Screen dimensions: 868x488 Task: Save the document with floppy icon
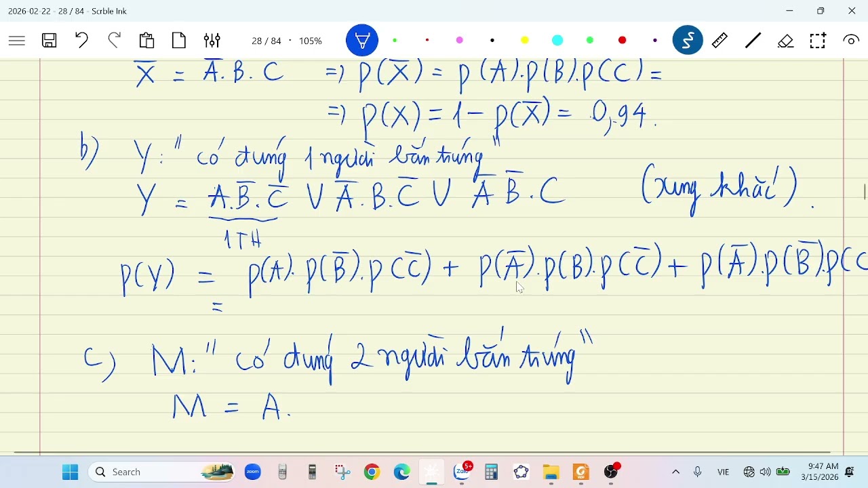(50, 41)
